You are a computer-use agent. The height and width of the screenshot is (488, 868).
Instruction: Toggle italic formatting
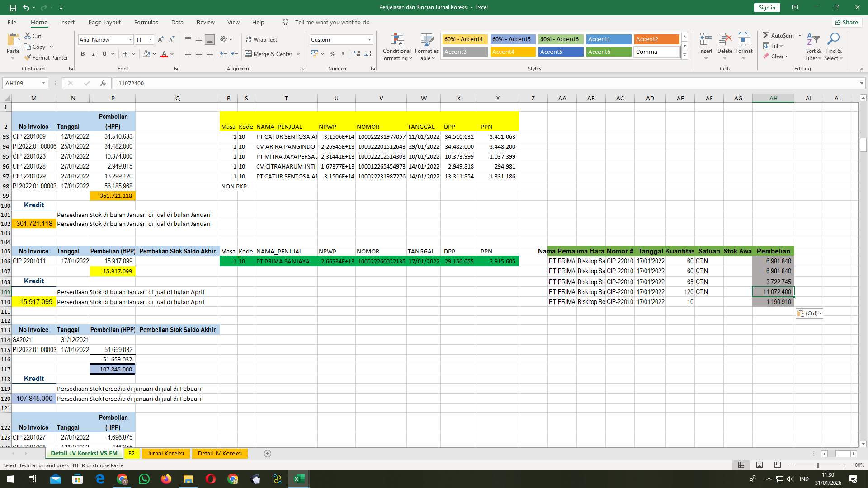coord(94,54)
